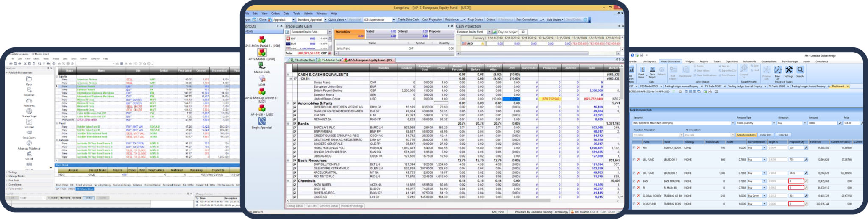Open Settings tools icon in right window ribbon
Image resolution: width=868 pixels, height=219 pixels.
click(x=789, y=70)
